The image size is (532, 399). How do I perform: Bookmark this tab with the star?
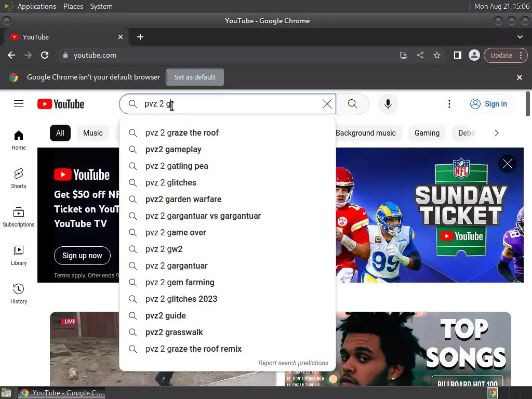pos(436,55)
